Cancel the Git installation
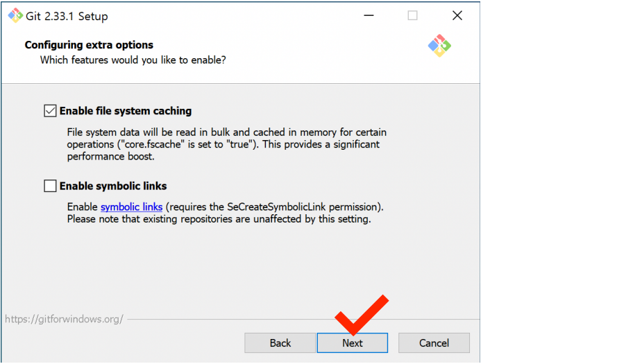Screen dimensions: 617x364 434,343
